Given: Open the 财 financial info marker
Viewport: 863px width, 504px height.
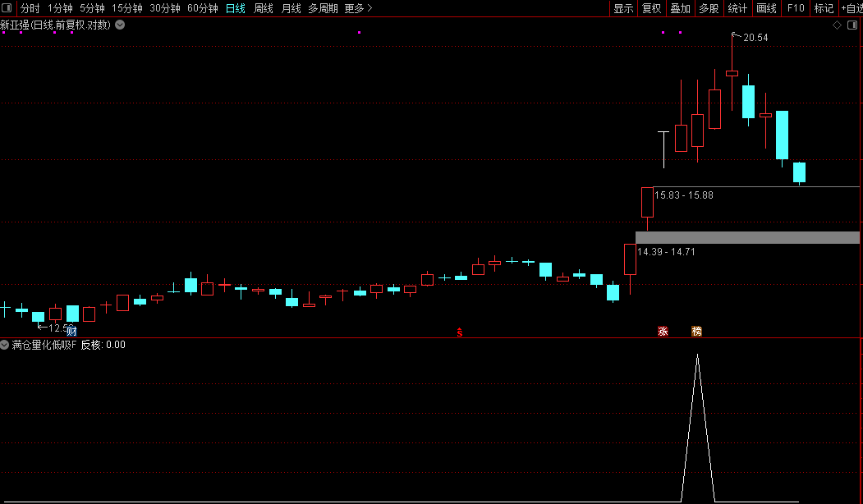Looking at the screenshot, I should [71, 332].
